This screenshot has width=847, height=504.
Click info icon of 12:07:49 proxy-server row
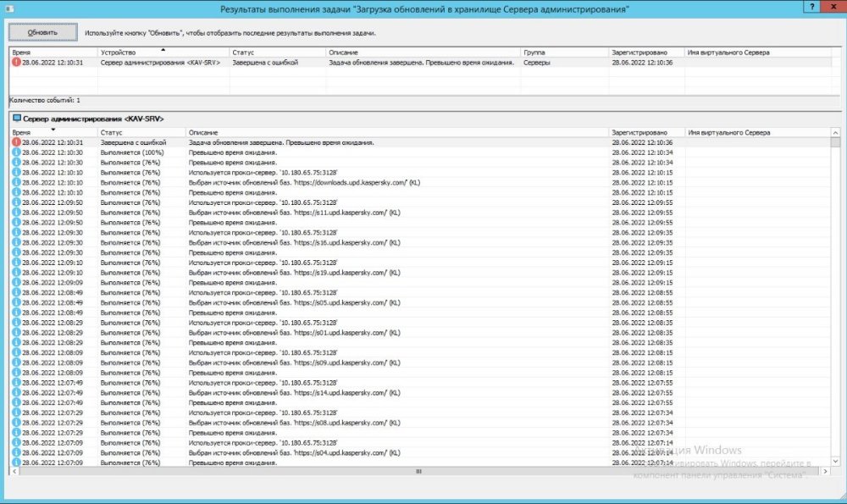[x=16, y=383]
